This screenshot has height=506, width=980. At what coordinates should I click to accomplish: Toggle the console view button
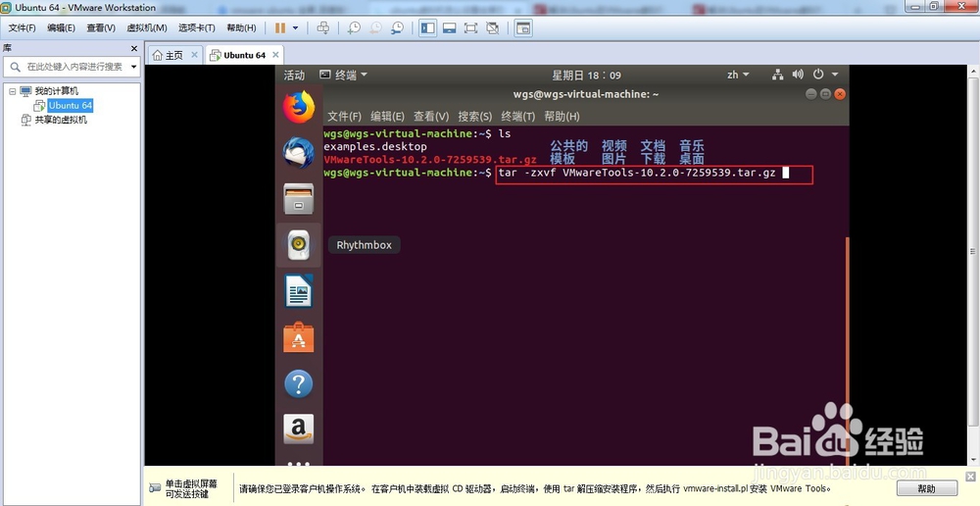(x=523, y=28)
